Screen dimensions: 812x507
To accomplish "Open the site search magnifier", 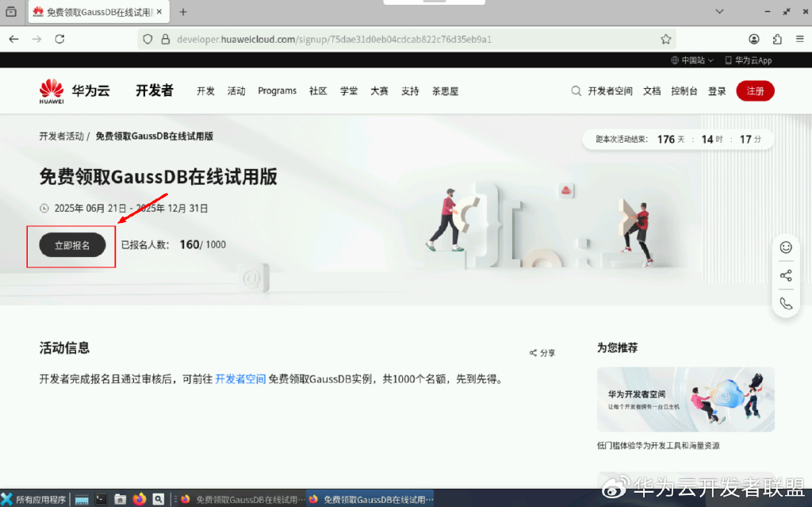I will pos(576,91).
